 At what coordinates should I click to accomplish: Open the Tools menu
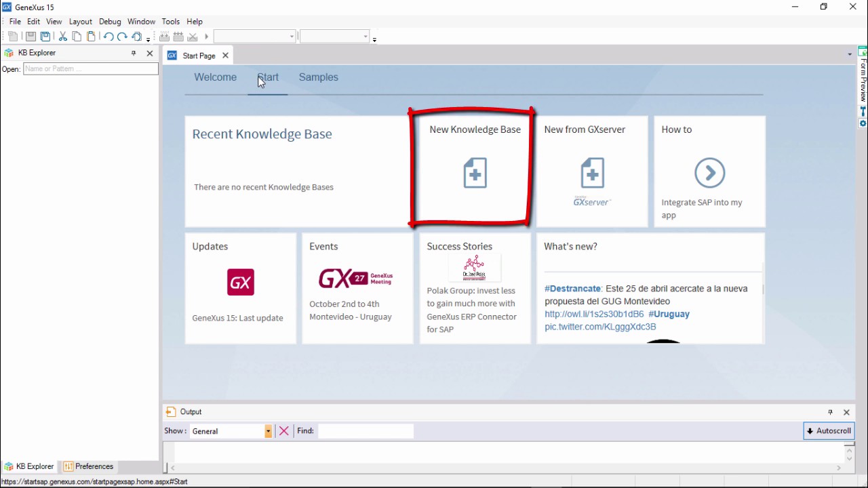(x=171, y=22)
